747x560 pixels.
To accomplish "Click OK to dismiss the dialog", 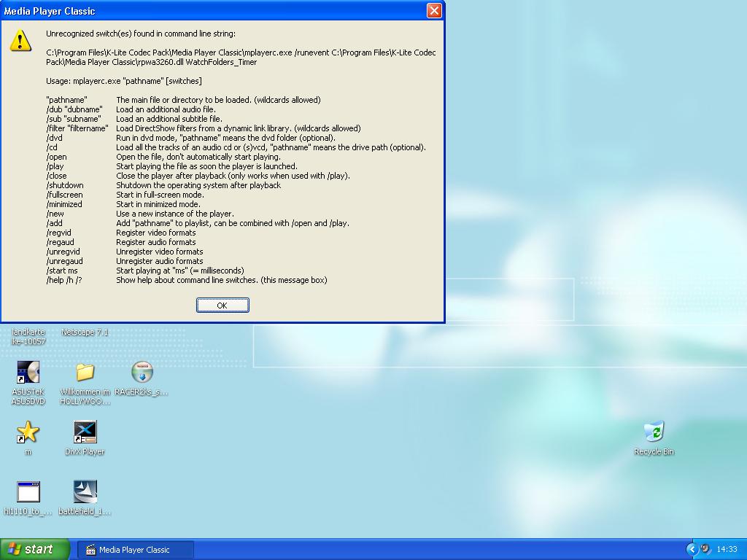I will click(222, 306).
